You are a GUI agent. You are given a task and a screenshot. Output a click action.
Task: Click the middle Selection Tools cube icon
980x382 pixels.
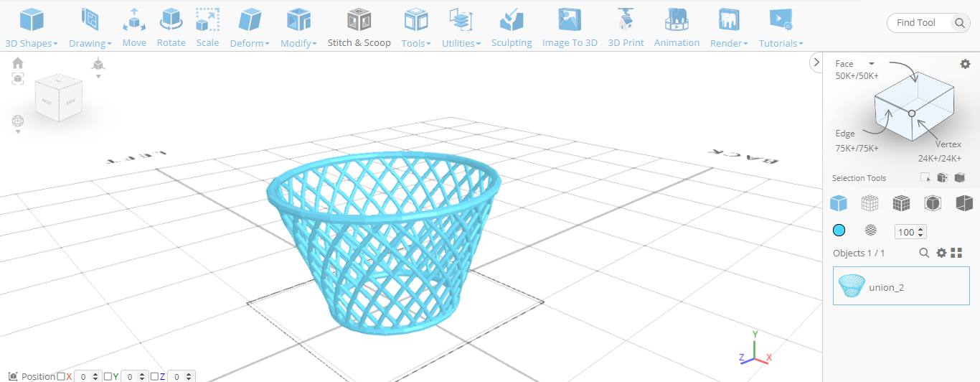click(x=942, y=178)
